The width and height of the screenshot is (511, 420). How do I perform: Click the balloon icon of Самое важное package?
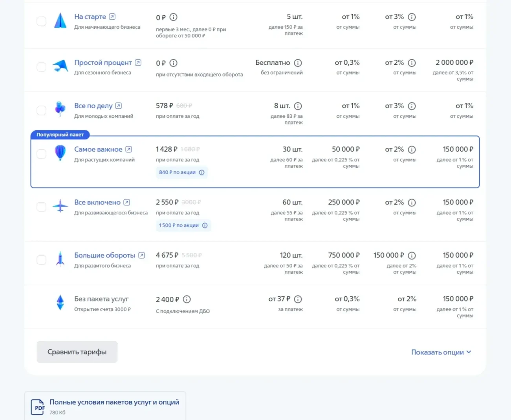60,152
